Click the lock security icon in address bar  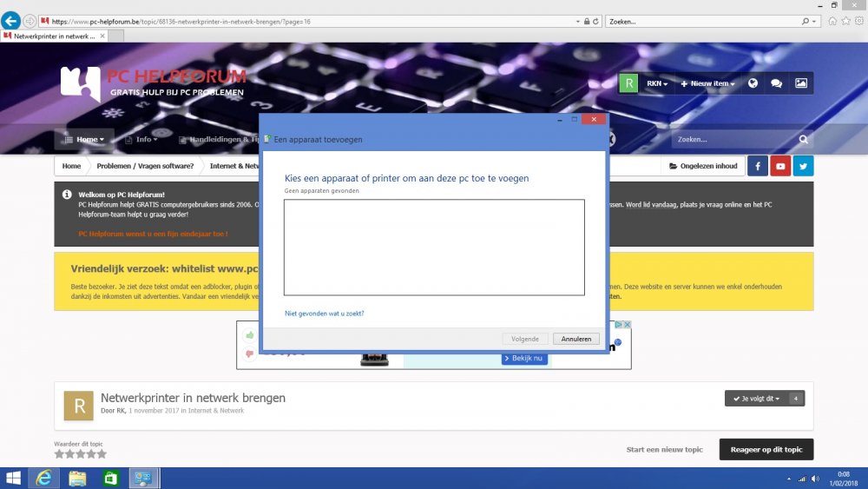tap(587, 22)
